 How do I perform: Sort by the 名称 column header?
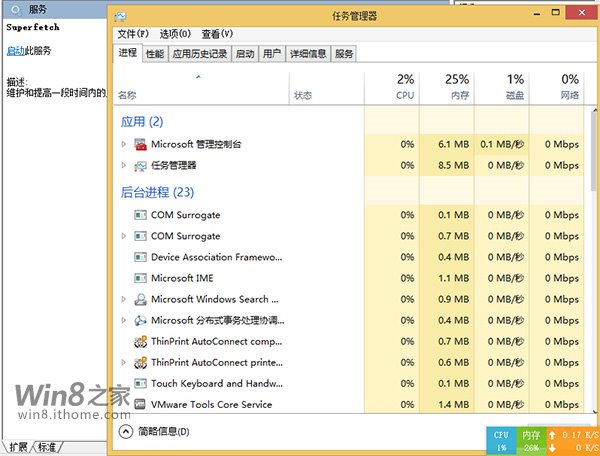click(x=201, y=88)
